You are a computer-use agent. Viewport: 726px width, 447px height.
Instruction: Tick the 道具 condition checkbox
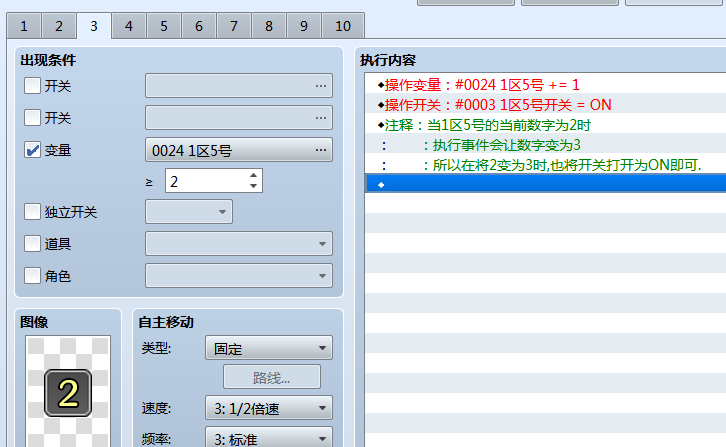click(x=32, y=244)
